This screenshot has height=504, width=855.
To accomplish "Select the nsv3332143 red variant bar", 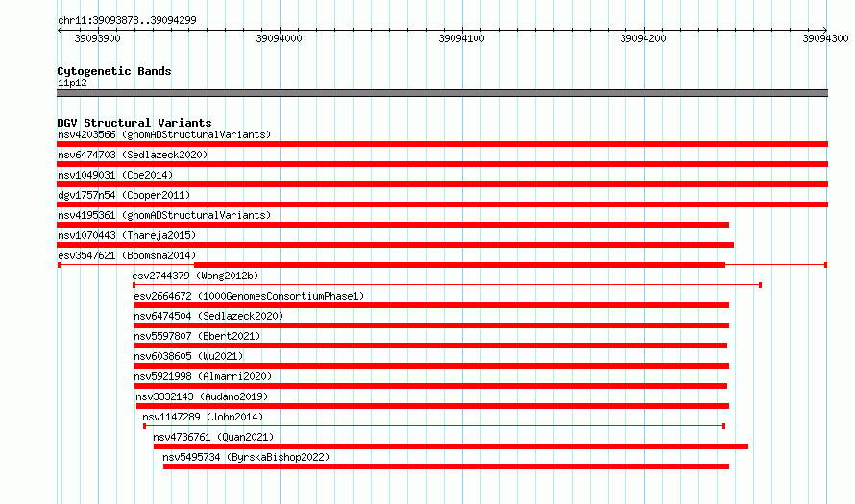I will [x=432, y=406].
